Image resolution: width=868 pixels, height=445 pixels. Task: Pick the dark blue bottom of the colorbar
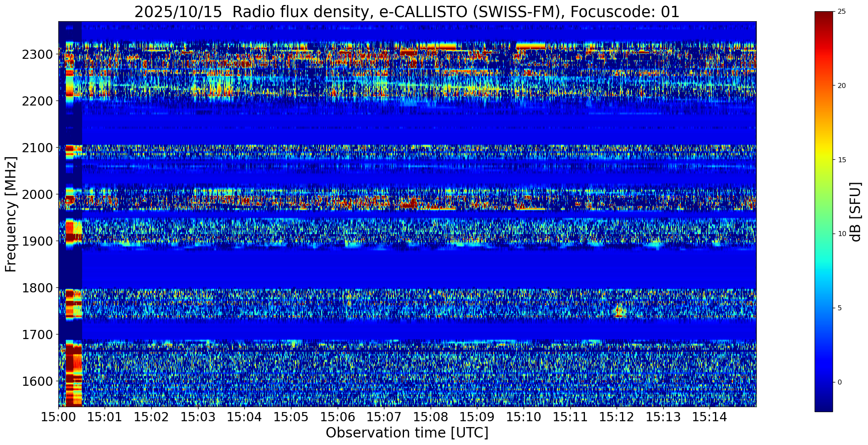pyautogui.click(x=824, y=407)
